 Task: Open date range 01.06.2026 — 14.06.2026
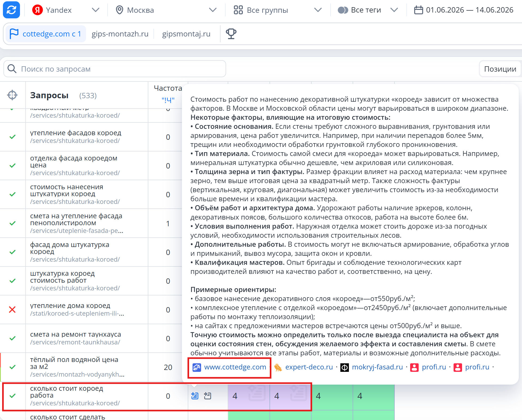[x=470, y=10]
